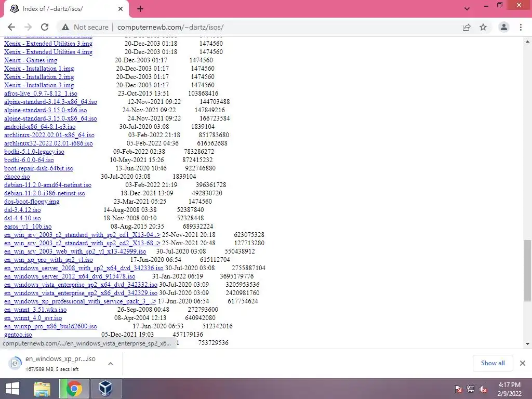The height and width of the screenshot is (399, 532).
Task: Open 'Xenix - Games.img' link
Action: click(31, 60)
